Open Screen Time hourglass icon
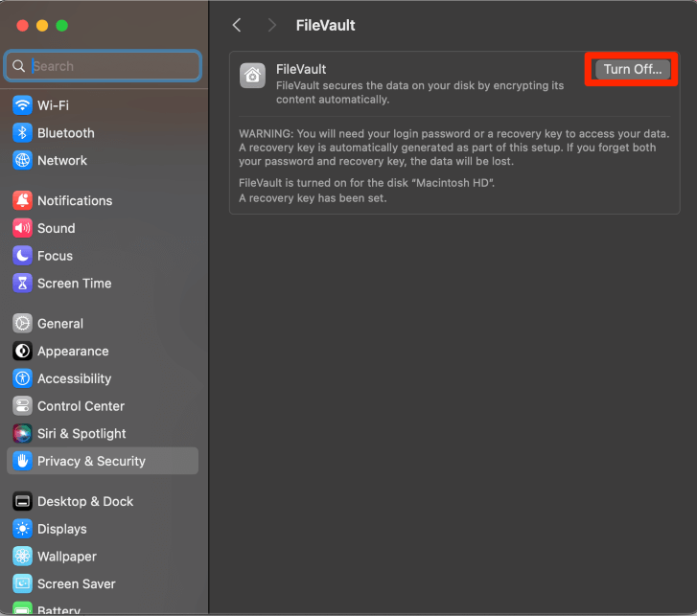Viewport: 697px width, 616px height. pos(22,284)
